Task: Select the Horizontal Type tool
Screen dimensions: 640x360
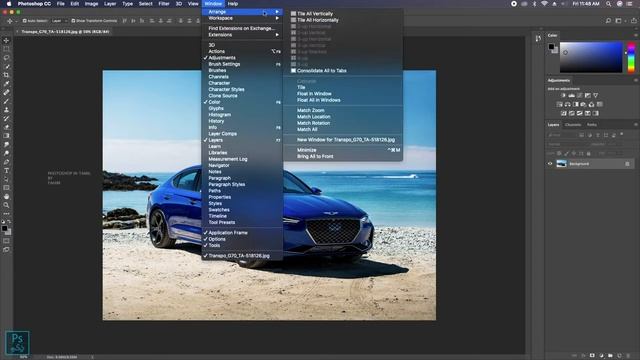Action: (x=6, y=171)
